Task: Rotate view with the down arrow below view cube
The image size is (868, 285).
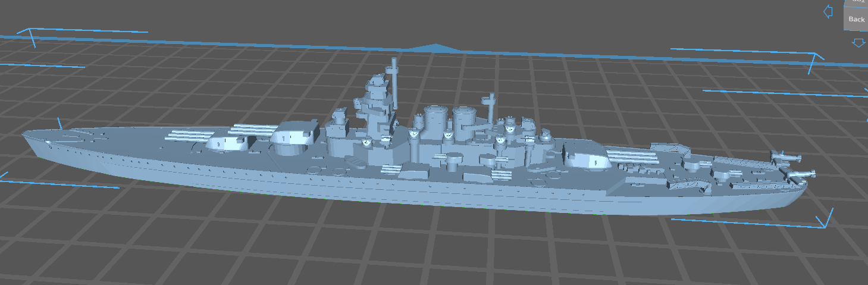Action: [x=857, y=43]
